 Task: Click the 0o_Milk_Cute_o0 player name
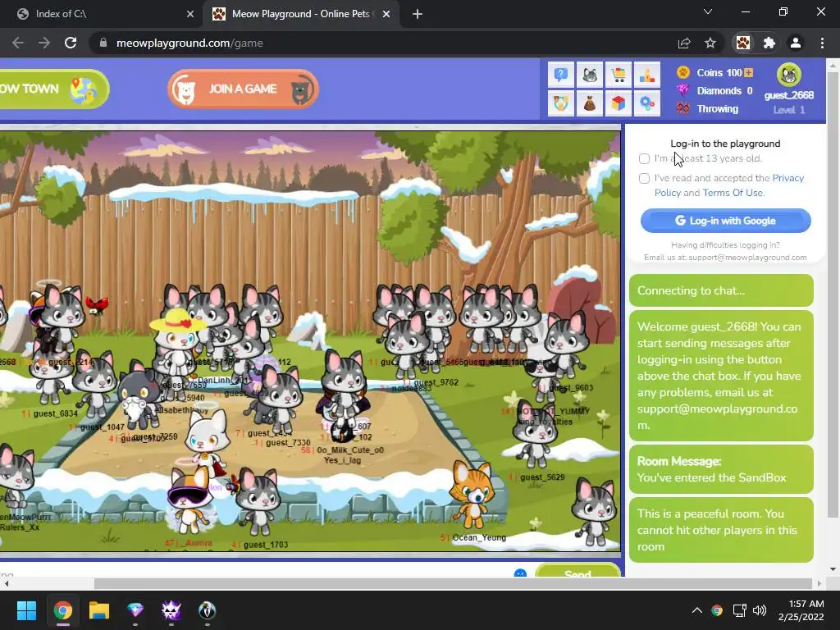click(350, 450)
